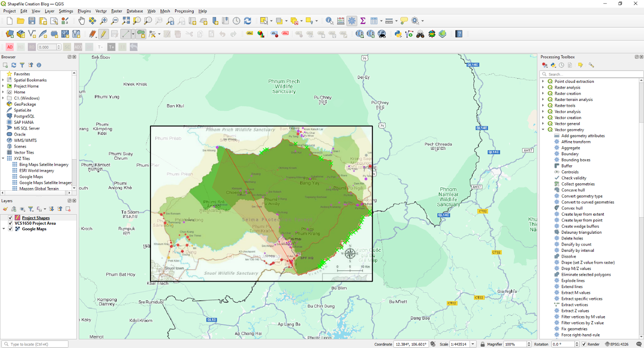The image size is (644, 348).
Task: Expand the Raster analysis group
Action: click(x=543, y=87)
